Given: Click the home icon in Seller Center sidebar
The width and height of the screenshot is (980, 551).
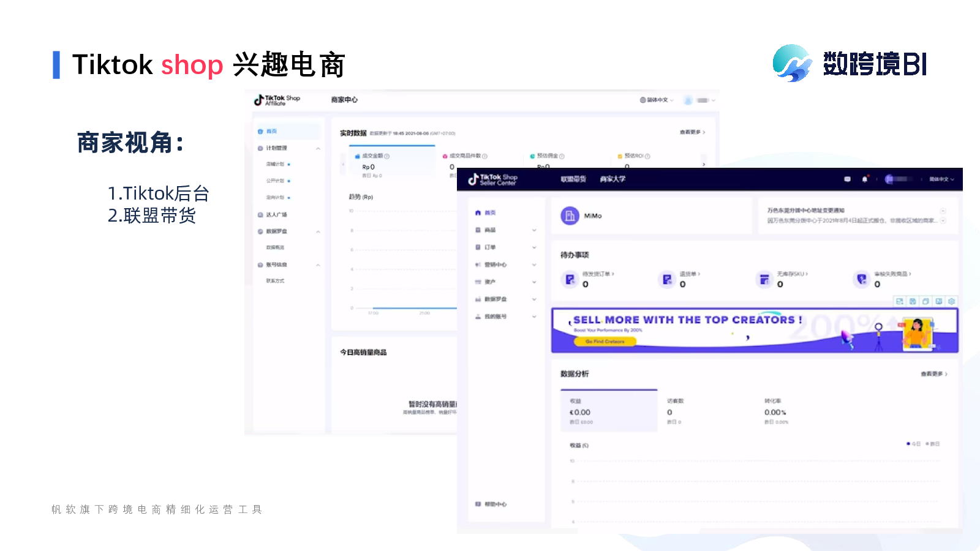Looking at the screenshot, I should coord(478,213).
